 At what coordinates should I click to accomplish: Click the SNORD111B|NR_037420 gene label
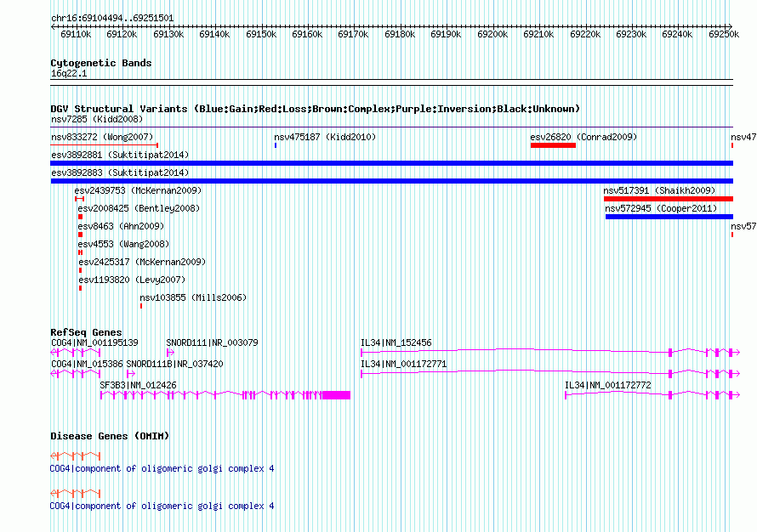pos(174,364)
